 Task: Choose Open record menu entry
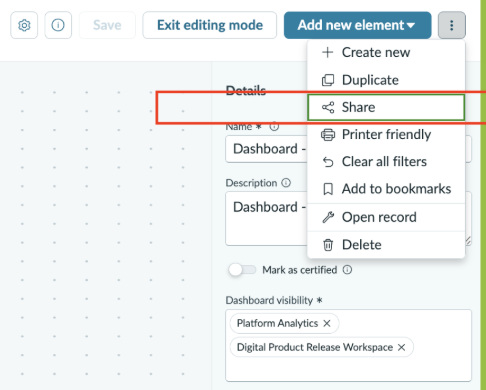pyautogui.click(x=386, y=217)
